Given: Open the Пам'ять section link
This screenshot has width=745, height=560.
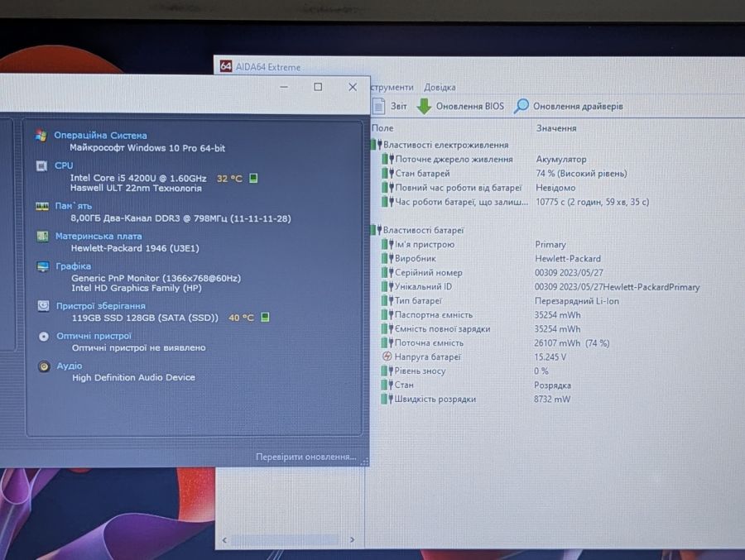Looking at the screenshot, I should 73,206.
